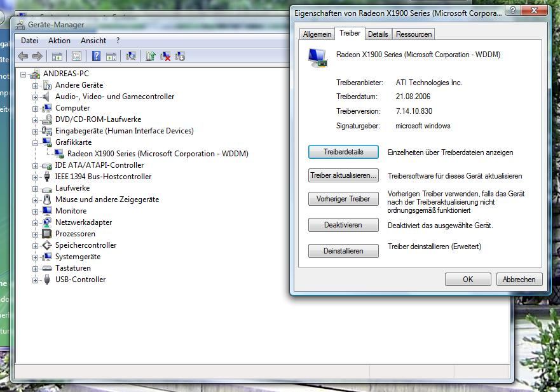
Task: Expand the Eingabegeräte (Human Interface Devices) node
Action: 35,132
